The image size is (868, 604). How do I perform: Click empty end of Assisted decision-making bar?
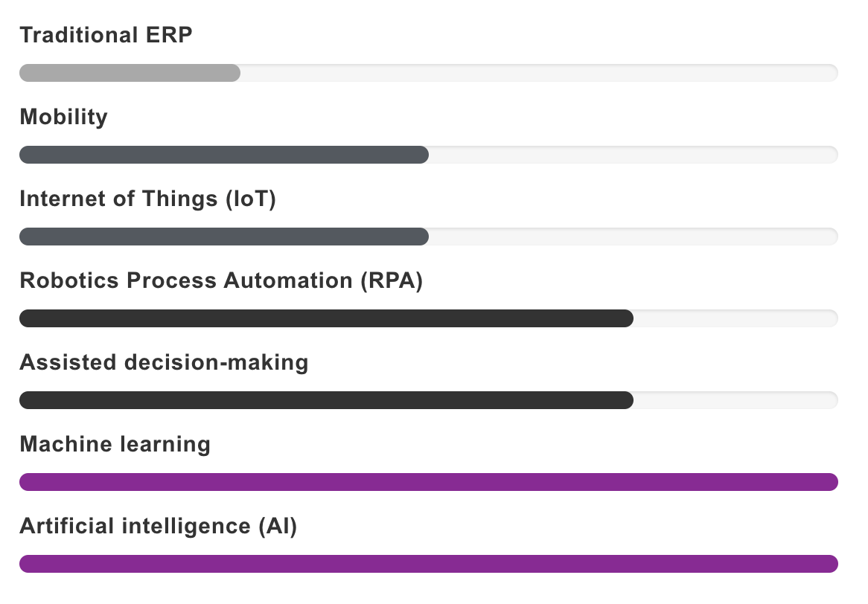(736, 400)
